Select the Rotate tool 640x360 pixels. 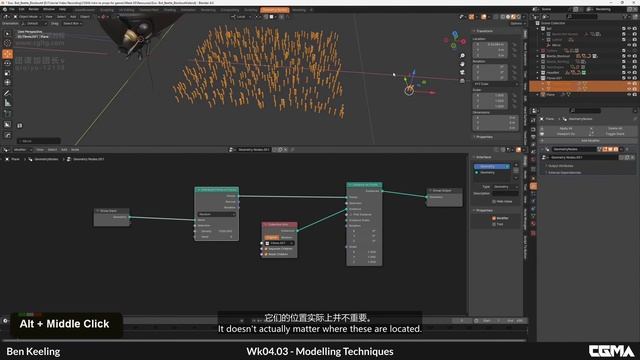[x=7, y=63]
